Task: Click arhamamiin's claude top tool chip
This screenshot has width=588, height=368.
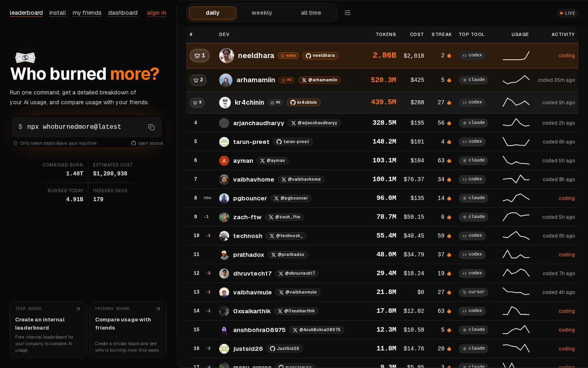Action: click(473, 80)
